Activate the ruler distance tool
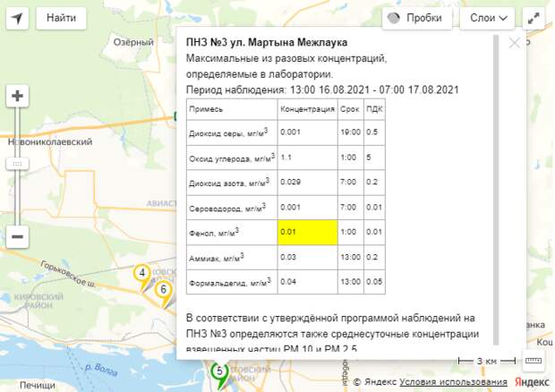Viewport: 555px width, 392px height. point(534,360)
